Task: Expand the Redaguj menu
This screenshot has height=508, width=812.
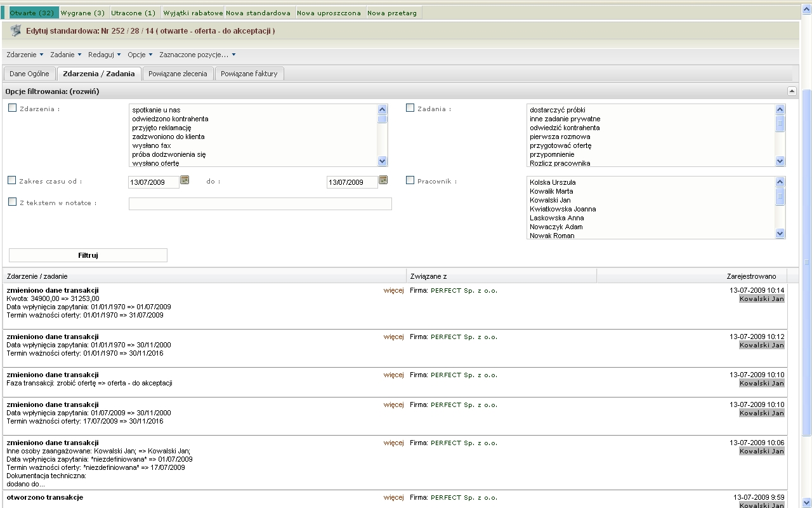Action: point(105,55)
